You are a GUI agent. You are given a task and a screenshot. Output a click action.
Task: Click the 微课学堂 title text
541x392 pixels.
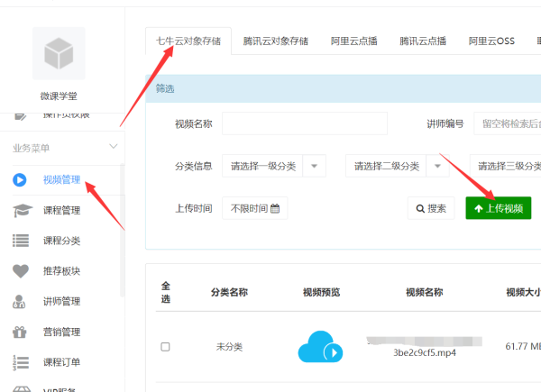click(59, 96)
